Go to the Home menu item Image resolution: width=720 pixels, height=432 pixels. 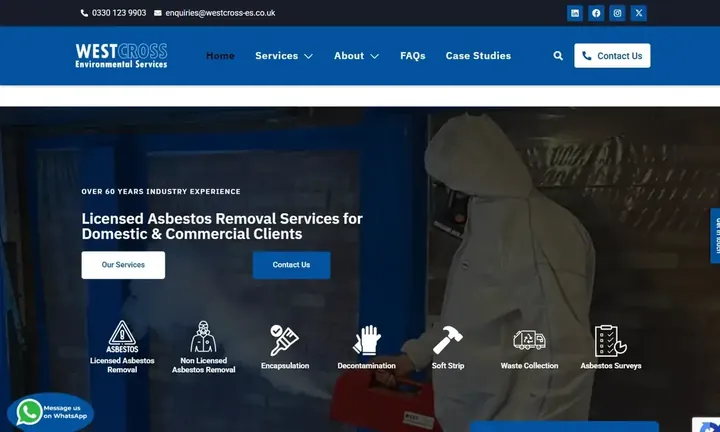pyautogui.click(x=220, y=56)
